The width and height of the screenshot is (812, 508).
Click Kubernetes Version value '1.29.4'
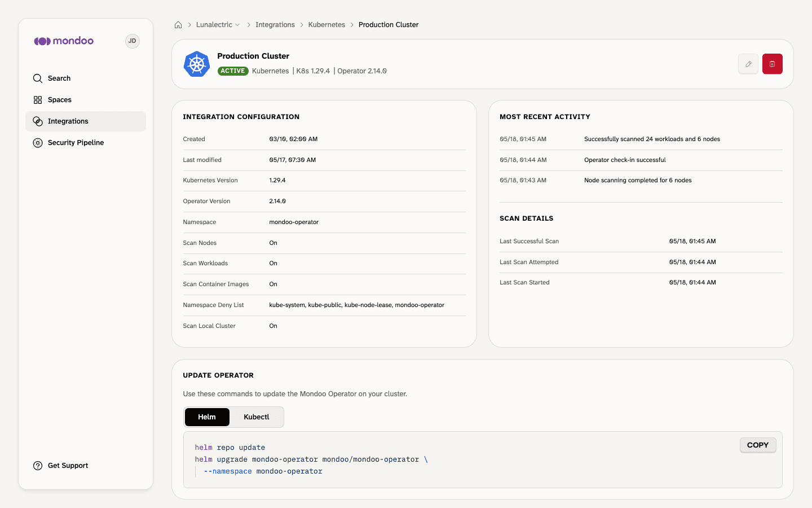pyautogui.click(x=277, y=181)
